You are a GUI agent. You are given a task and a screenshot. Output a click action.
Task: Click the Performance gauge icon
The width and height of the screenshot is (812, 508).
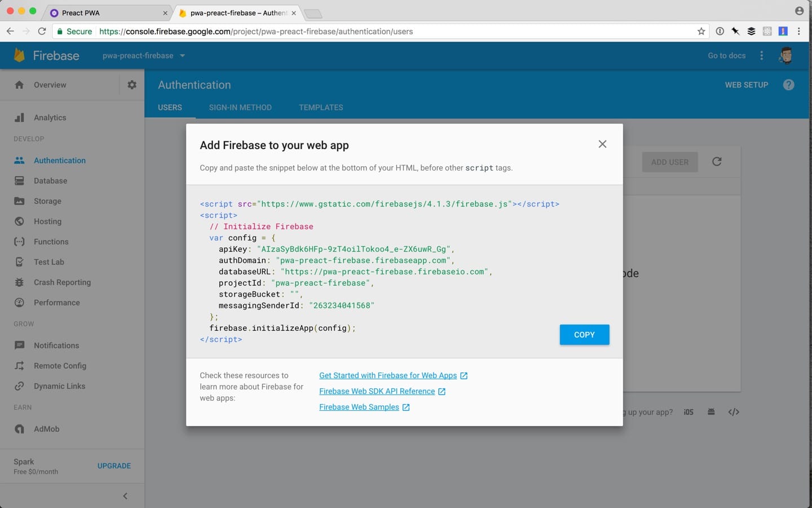point(19,303)
